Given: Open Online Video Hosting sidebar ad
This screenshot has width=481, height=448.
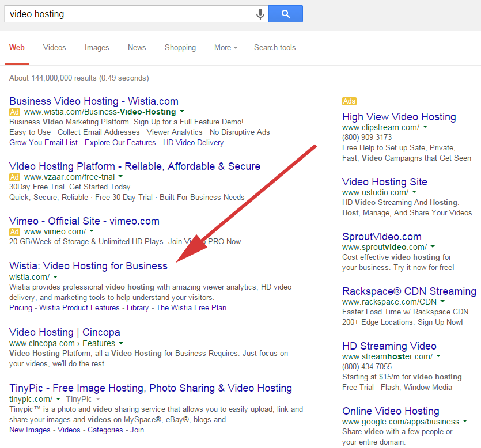Looking at the screenshot, I should 391,411.
